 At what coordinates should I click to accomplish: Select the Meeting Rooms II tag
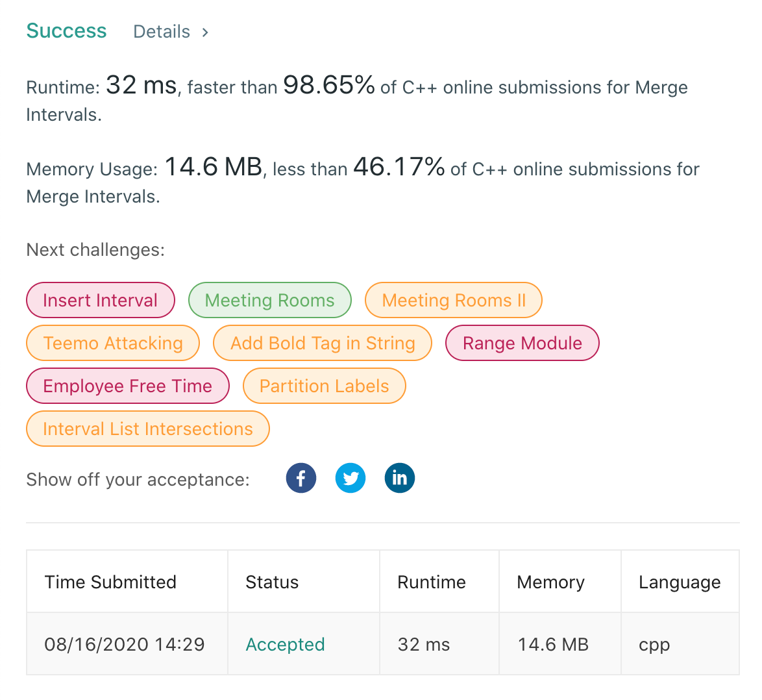pyautogui.click(x=454, y=300)
